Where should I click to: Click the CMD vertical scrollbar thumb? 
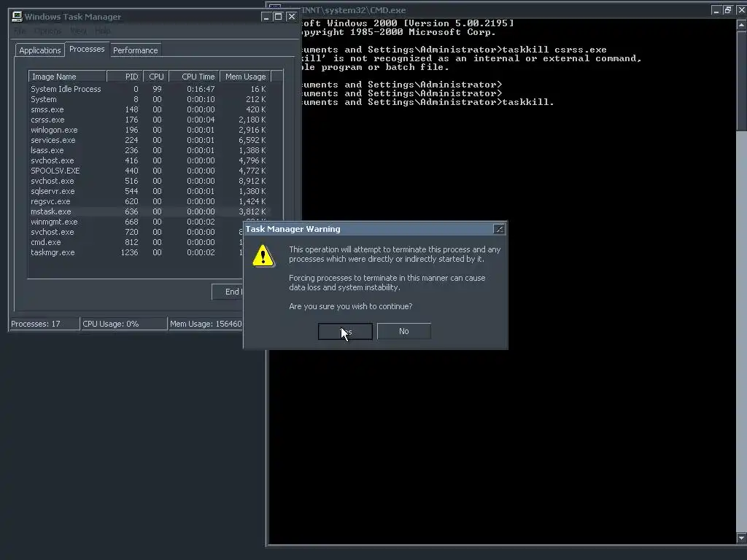pos(741,80)
